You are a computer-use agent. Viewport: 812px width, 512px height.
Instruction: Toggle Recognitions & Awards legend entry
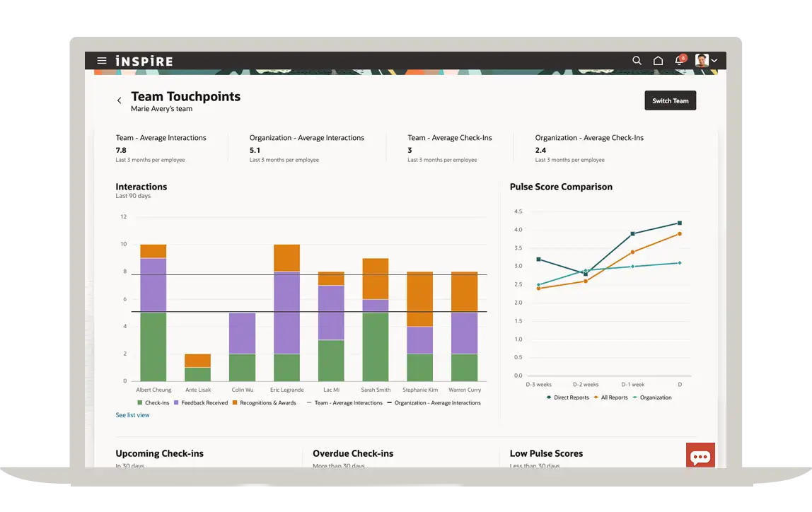pyautogui.click(x=265, y=403)
